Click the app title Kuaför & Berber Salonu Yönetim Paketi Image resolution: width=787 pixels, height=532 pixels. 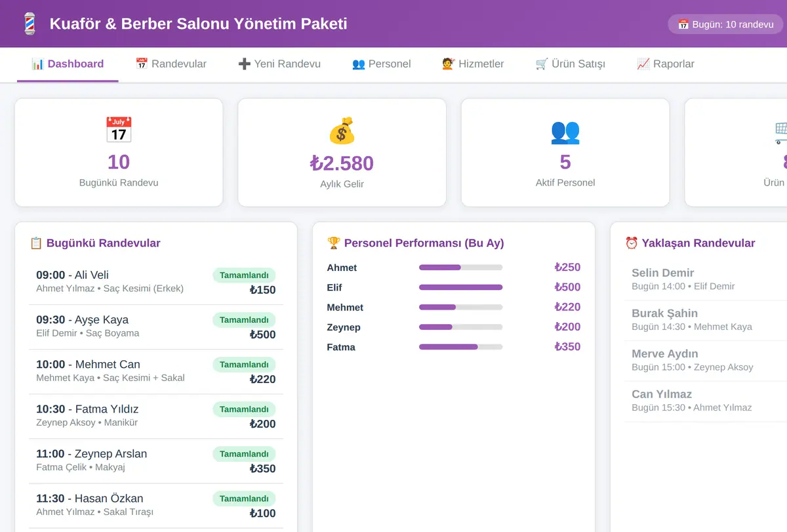[199, 24]
